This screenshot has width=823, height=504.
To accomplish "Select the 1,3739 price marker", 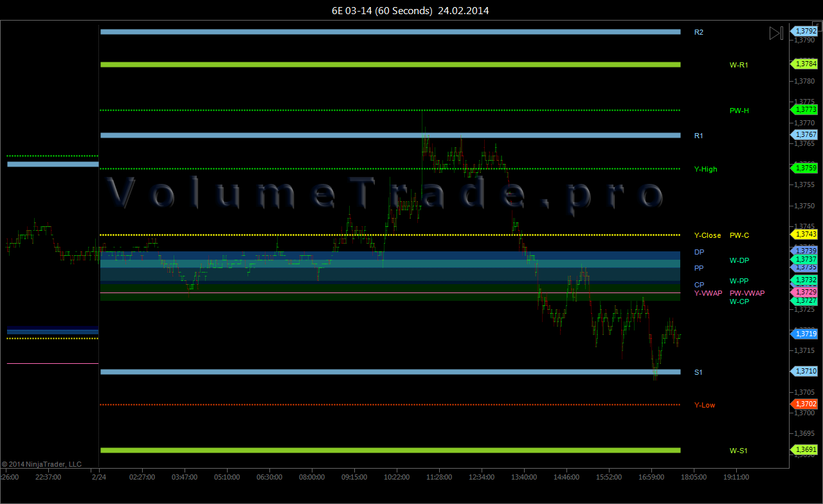I will tap(804, 250).
